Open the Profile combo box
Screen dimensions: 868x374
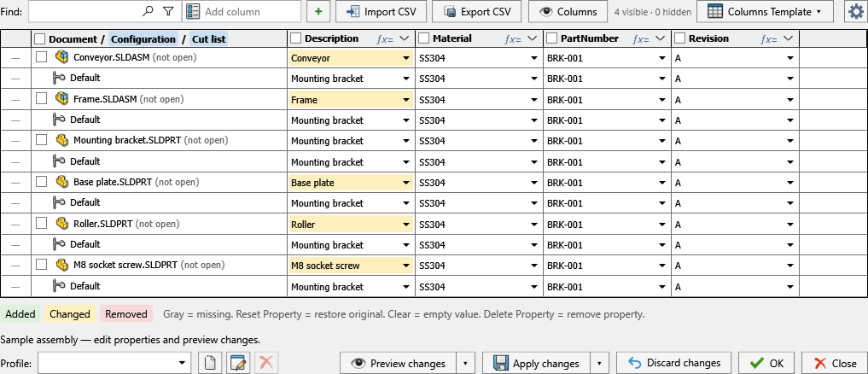[x=113, y=363]
